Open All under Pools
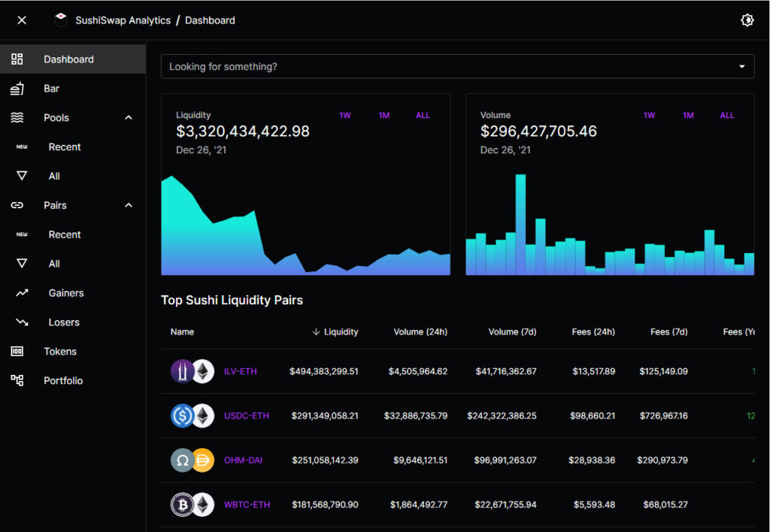This screenshot has height=532, width=770. 73,176
